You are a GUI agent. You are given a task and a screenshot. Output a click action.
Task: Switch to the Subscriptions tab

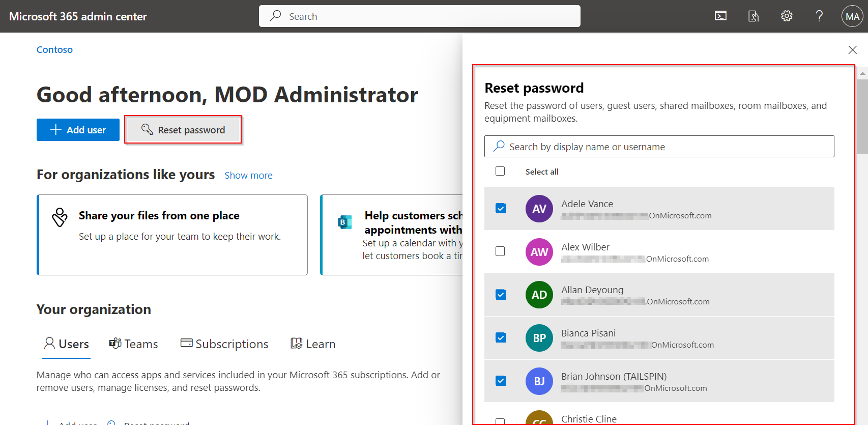224,344
